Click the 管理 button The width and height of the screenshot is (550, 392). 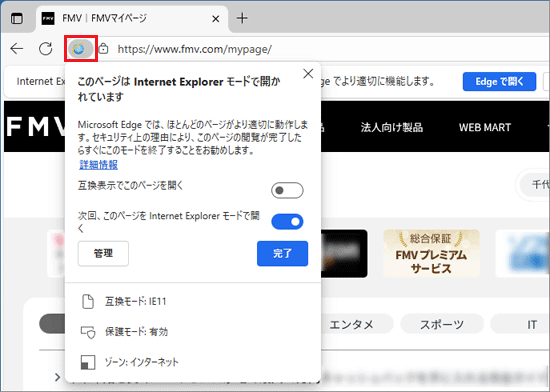coord(103,254)
